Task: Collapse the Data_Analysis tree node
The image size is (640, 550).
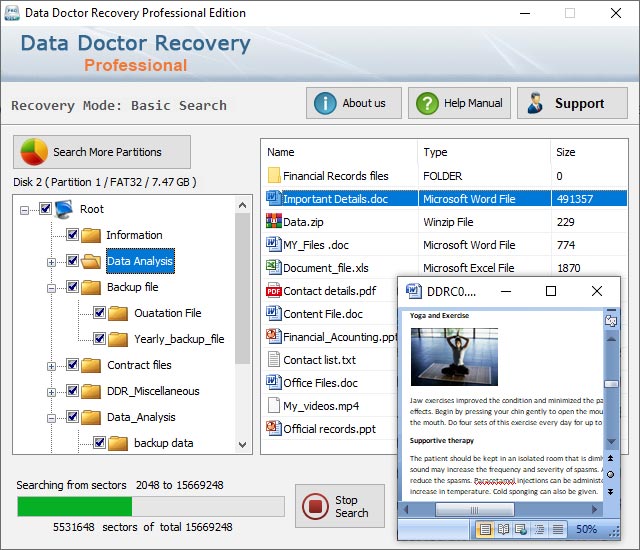Action: 51,418
